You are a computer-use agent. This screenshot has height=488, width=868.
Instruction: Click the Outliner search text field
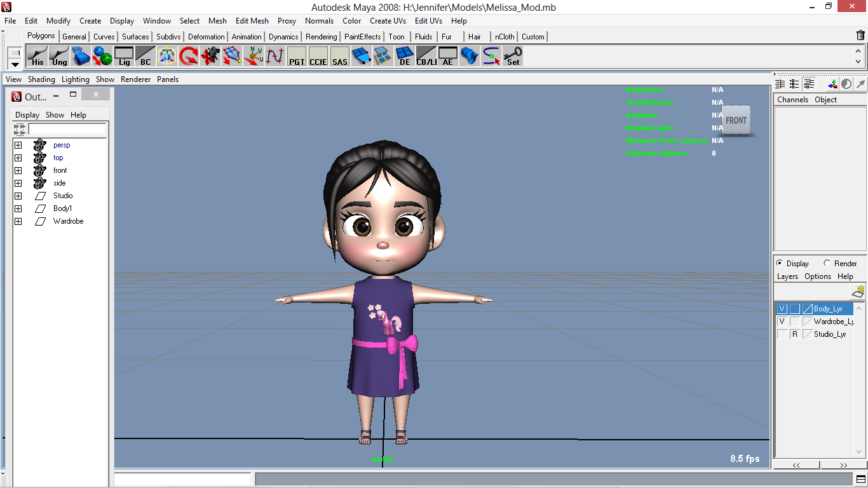pyautogui.click(x=67, y=129)
